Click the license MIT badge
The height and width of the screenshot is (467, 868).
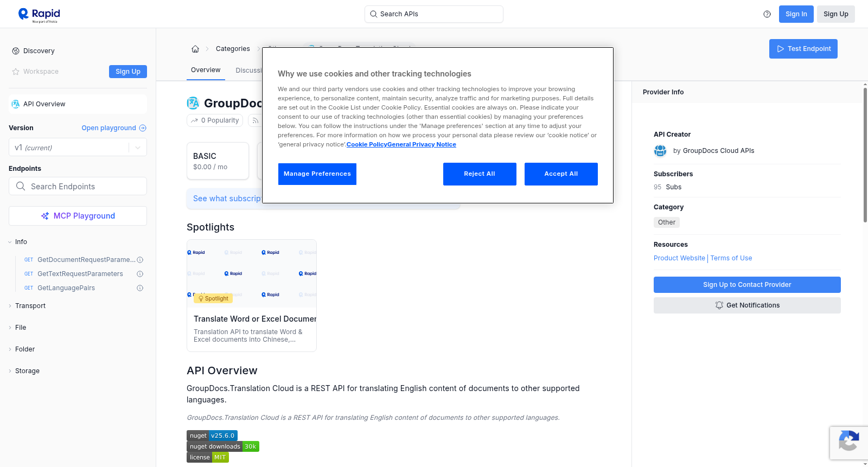[208, 457]
